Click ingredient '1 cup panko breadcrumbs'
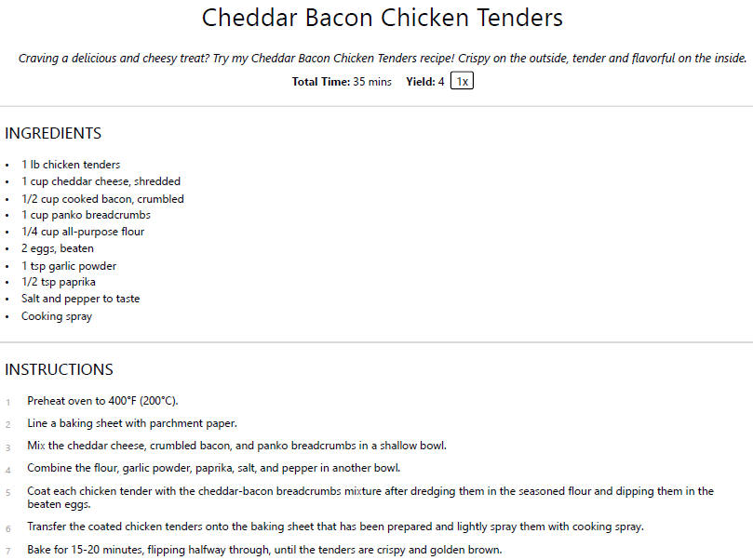The width and height of the screenshot is (753, 560). [86, 215]
